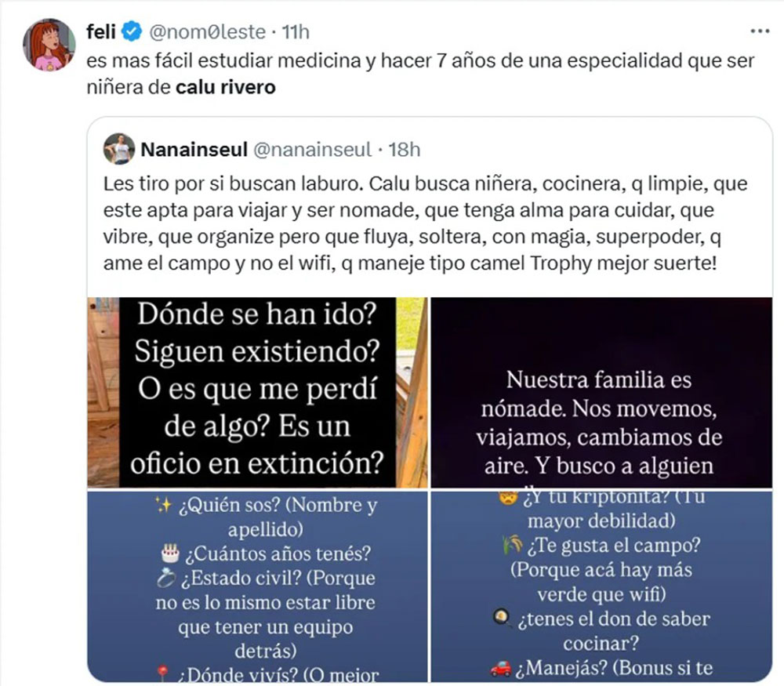Click the blue verified badge next to feli

[x=133, y=32]
